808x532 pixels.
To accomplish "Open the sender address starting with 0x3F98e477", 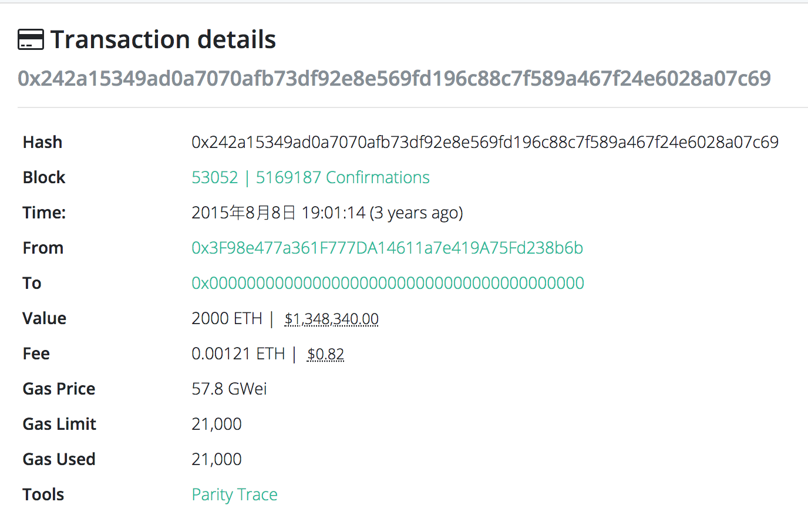I will pyautogui.click(x=387, y=247).
